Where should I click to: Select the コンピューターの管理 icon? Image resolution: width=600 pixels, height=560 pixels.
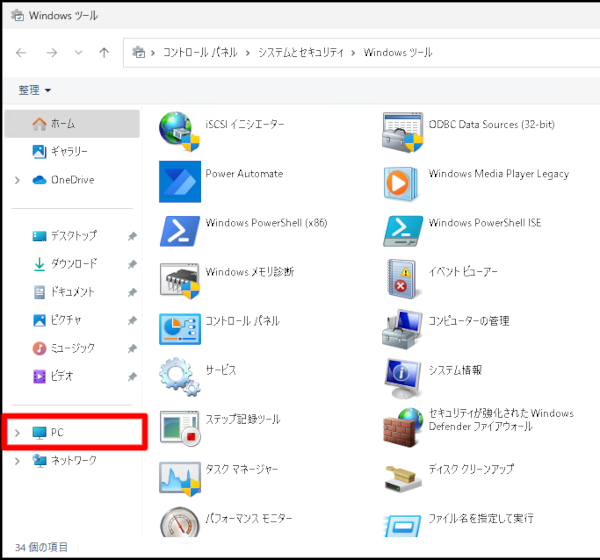[x=403, y=329]
